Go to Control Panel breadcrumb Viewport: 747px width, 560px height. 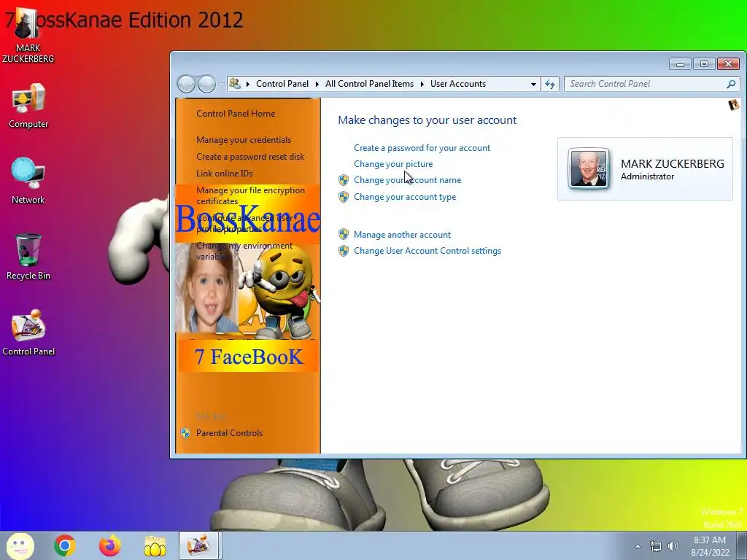(x=282, y=84)
